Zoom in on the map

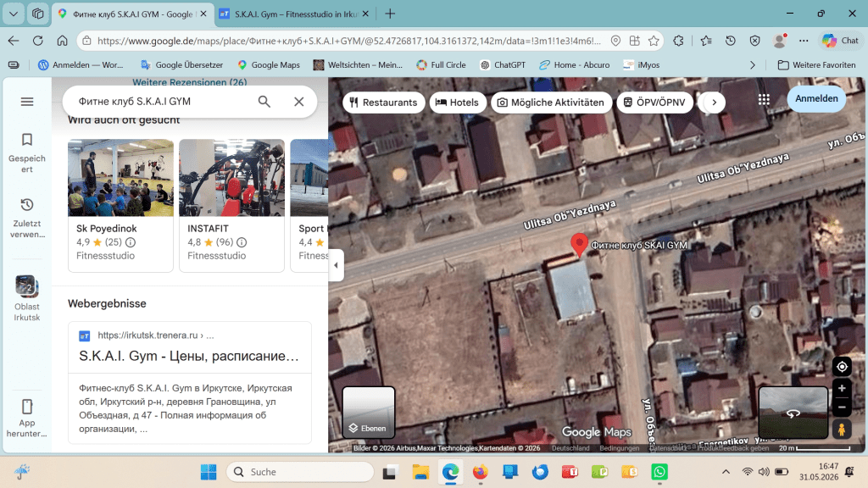[x=842, y=388]
